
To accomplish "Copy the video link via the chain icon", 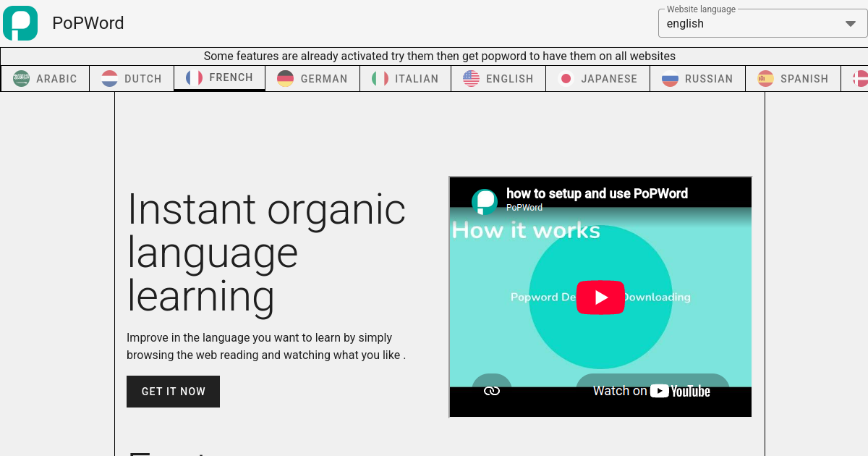I will (492, 391).
